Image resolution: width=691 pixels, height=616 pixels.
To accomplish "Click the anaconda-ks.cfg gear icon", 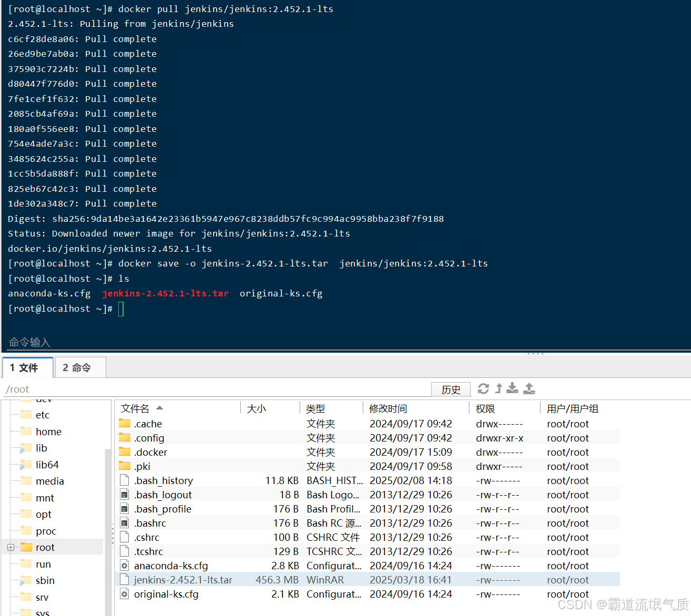I will tap(124, 566).
